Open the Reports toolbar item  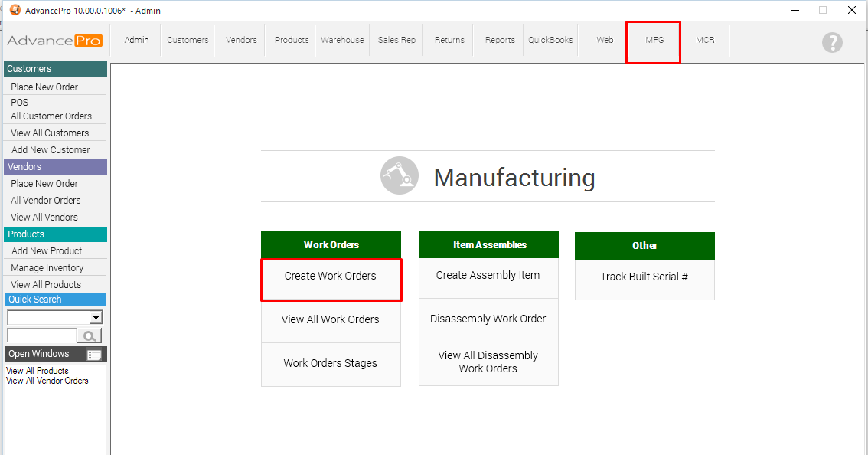500,41
